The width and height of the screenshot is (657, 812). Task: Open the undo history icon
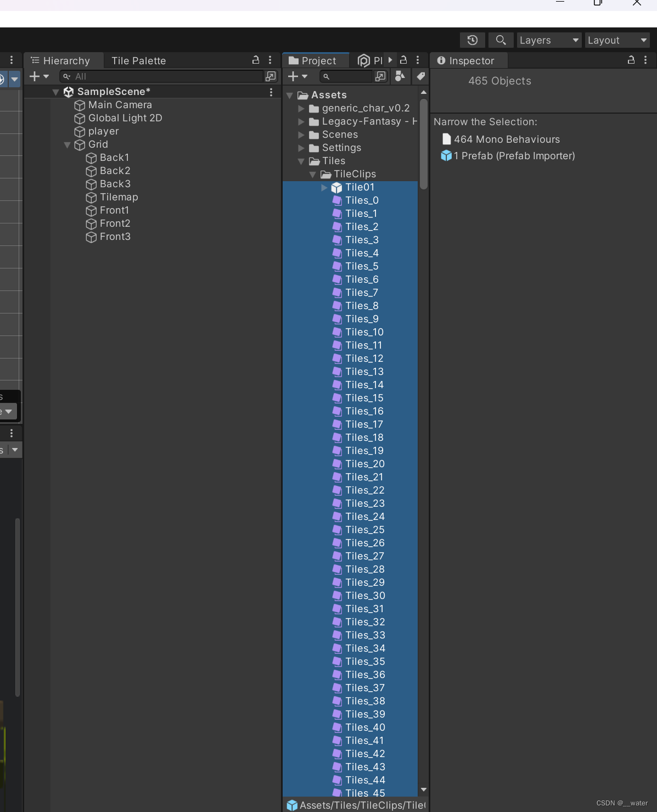(473, 40)
